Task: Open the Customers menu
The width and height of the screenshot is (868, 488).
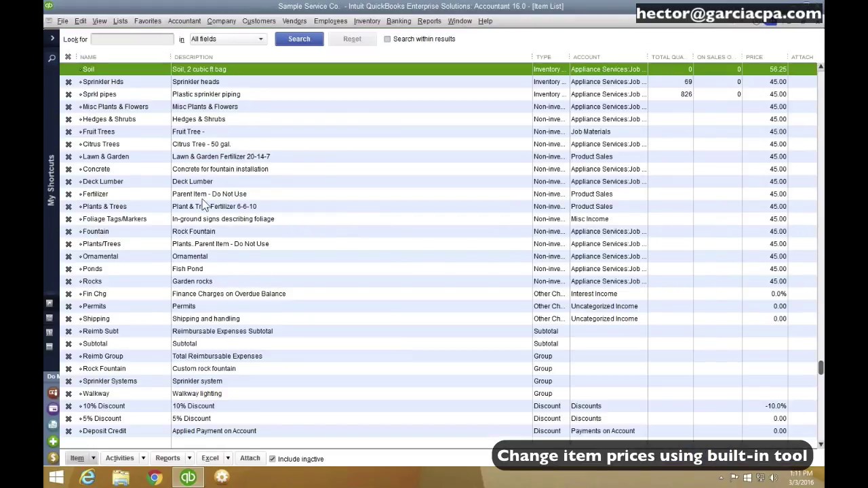Action: [258, 21]
